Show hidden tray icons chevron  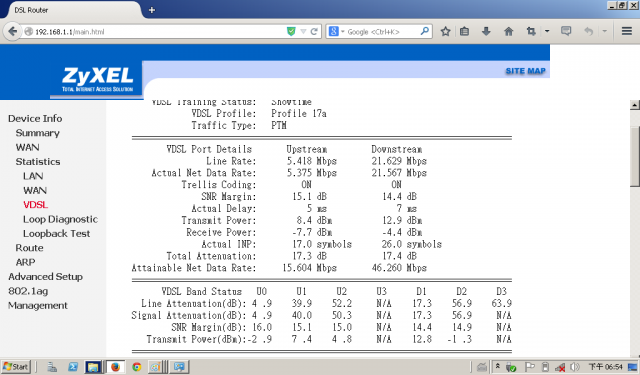tap(498, 366)
